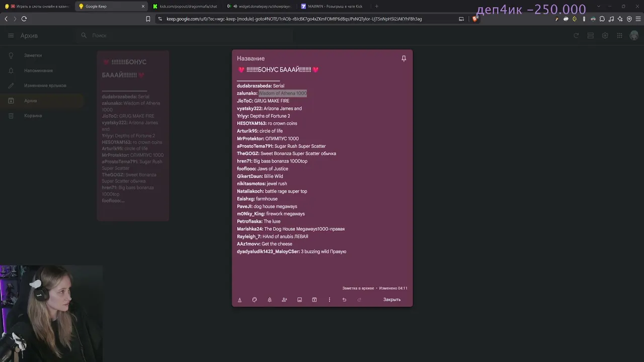The image size is (644, 362).
Task: Add a collaborator to the note
Action: 284,300
